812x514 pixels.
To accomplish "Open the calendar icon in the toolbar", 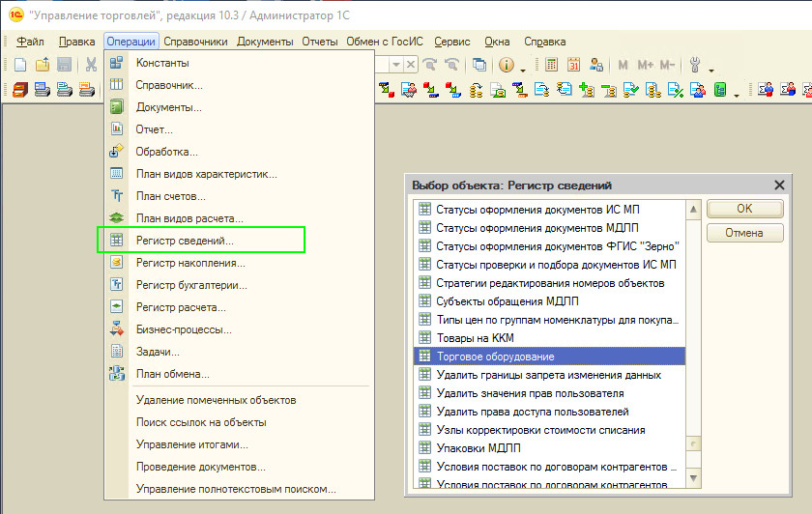I will (573, 65).
